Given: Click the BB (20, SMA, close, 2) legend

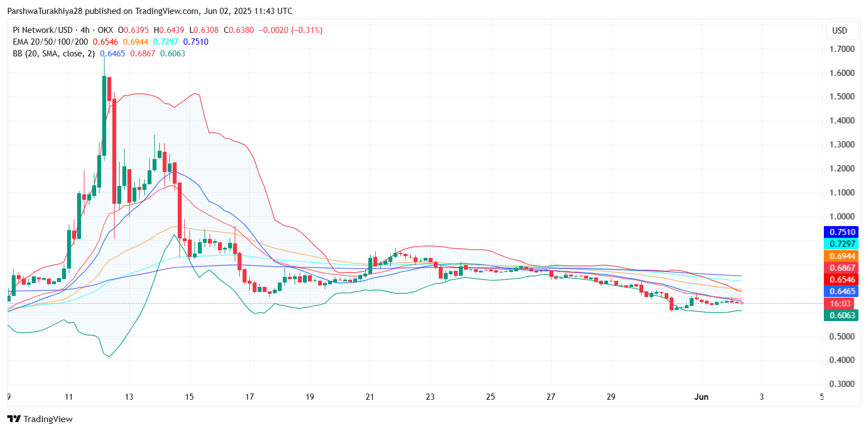Looking at the screenshot, I should 54,54.
